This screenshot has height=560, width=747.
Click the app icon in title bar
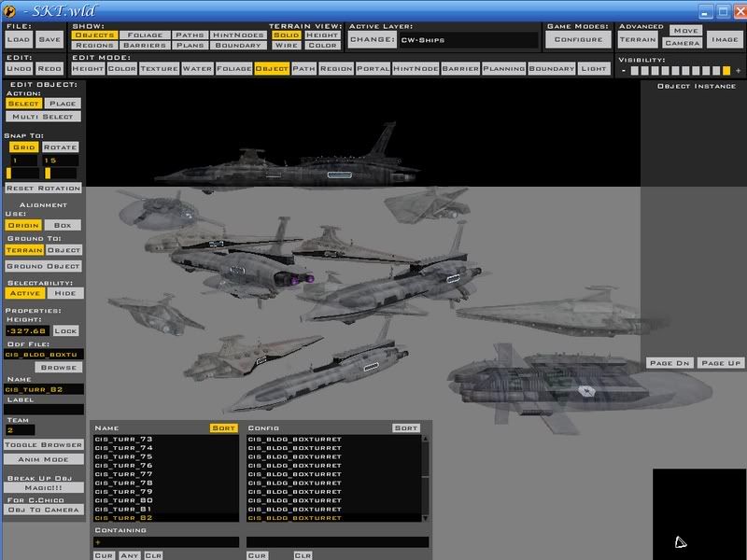tap(8, 10)
